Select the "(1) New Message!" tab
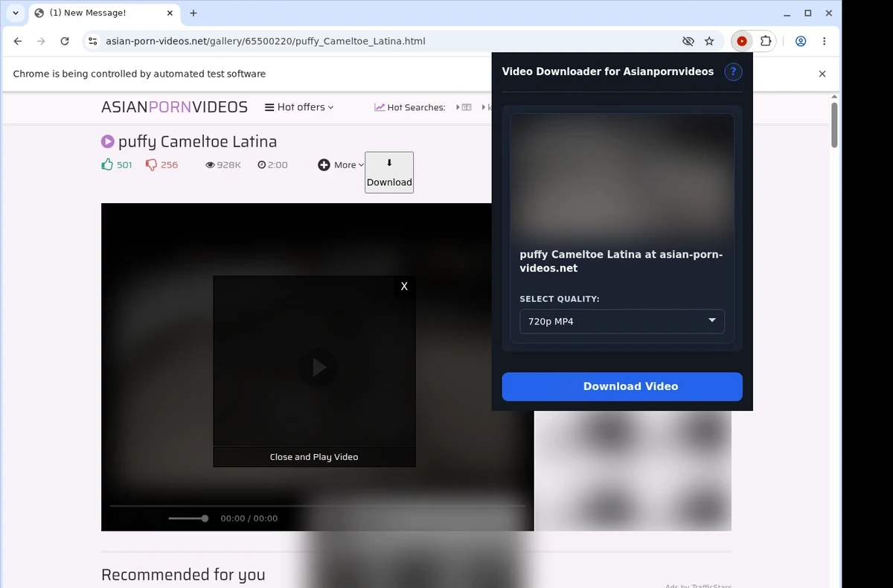The height and width of the screenshot is (588, 893). (104, 13)
